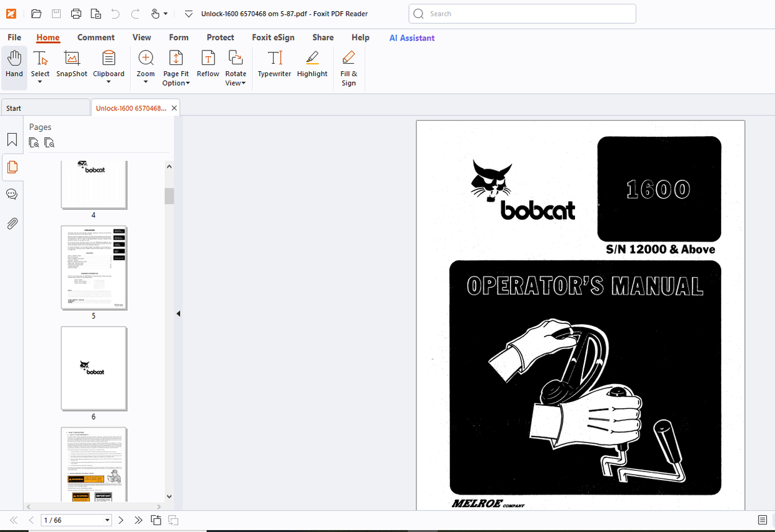Go to next page arrow
This screenshot has width=775, height=532.
pos(121,520)
